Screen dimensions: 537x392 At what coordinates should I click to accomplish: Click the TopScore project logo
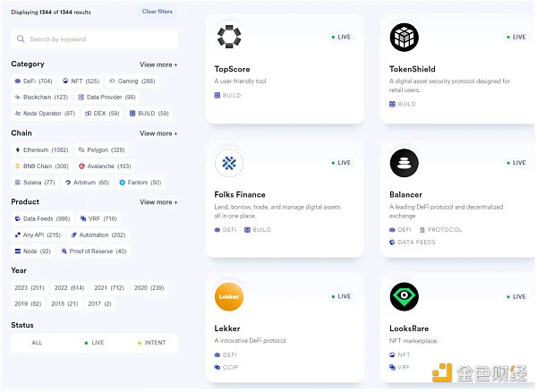[229, 37]
